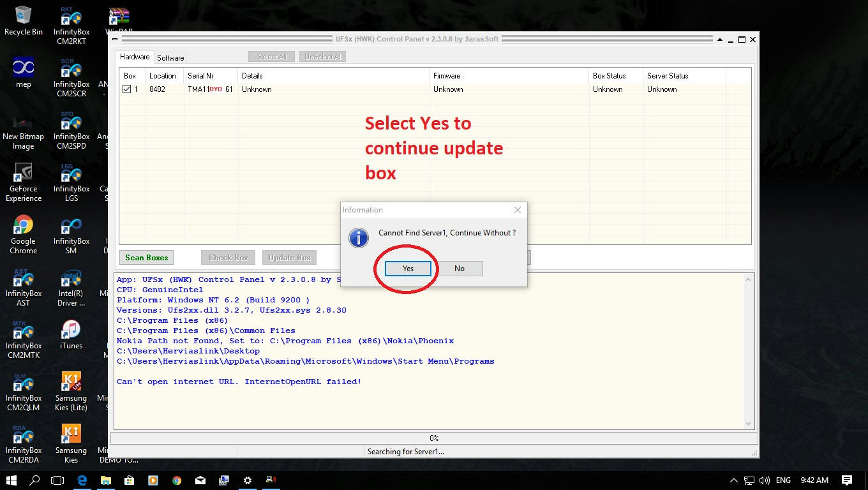Select InfinityBox CM2SPD shortcut
This screenshot has height=490, width=868.
pyautogui.click(x=71, y=130)
